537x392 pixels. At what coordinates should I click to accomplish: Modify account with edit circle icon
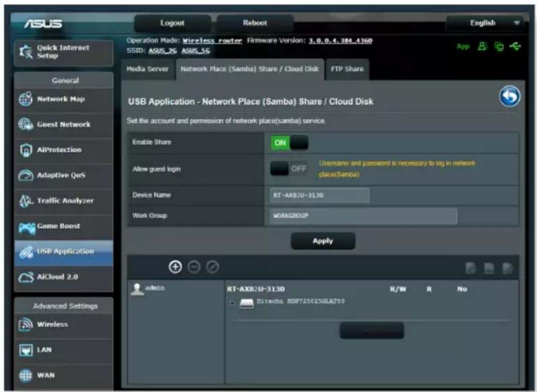pos(212,267)
